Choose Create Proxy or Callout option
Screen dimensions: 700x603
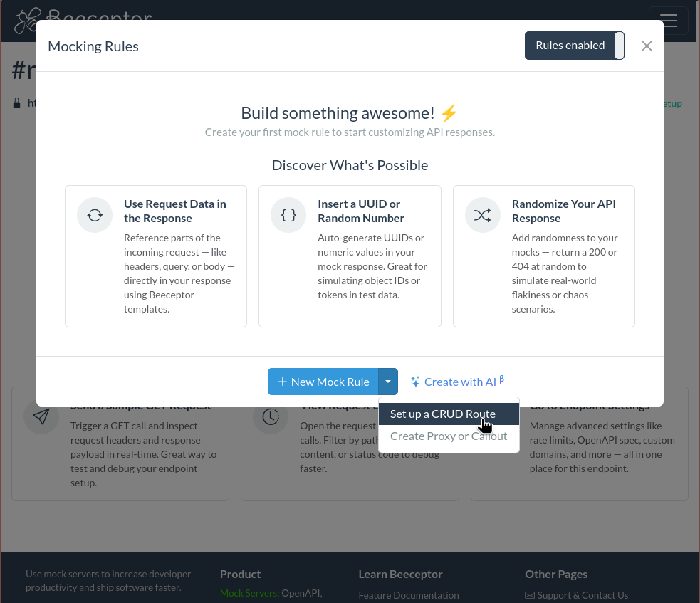(x=449, y=436)
